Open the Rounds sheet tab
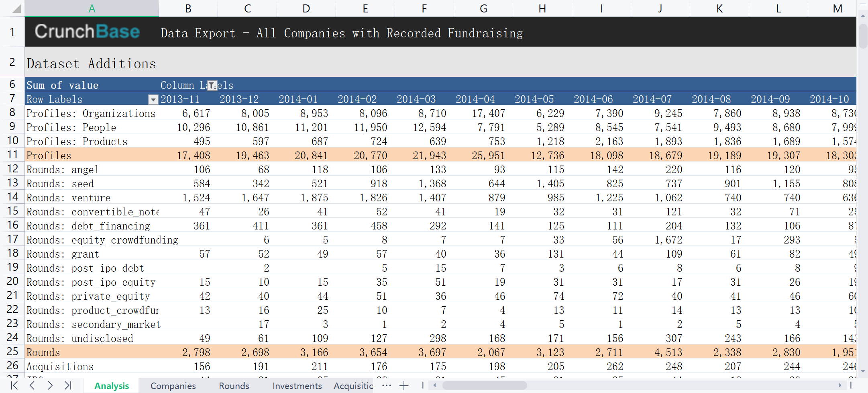 (x=234, y=386)
